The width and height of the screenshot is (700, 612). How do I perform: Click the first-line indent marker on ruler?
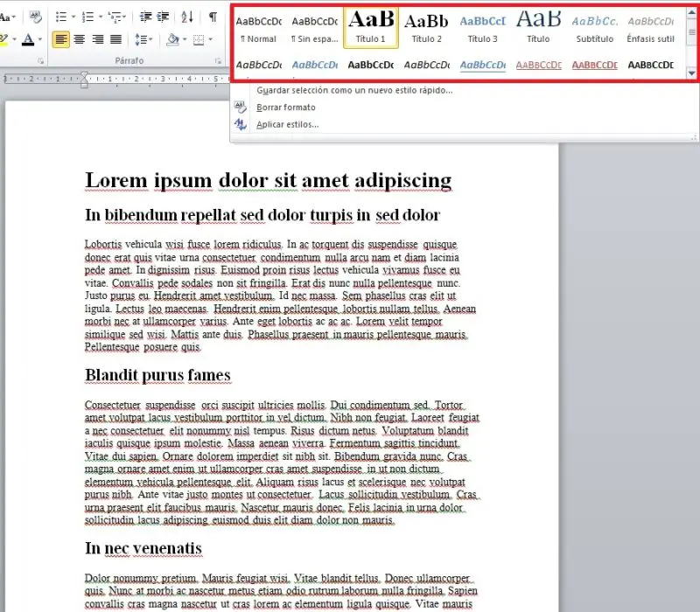(x=84, y=75)
